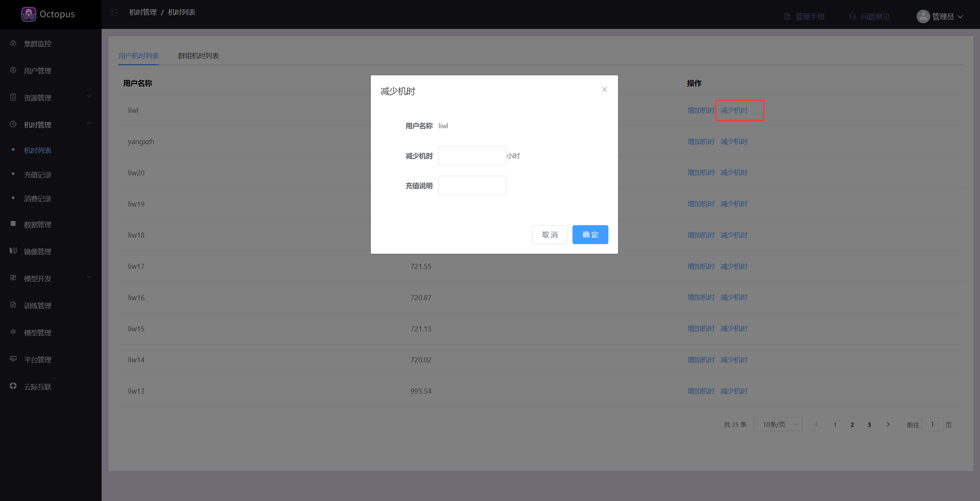Open the 管理员 account dropdown arrow
This screenshot has height=501, width=980.
[960, 17]
